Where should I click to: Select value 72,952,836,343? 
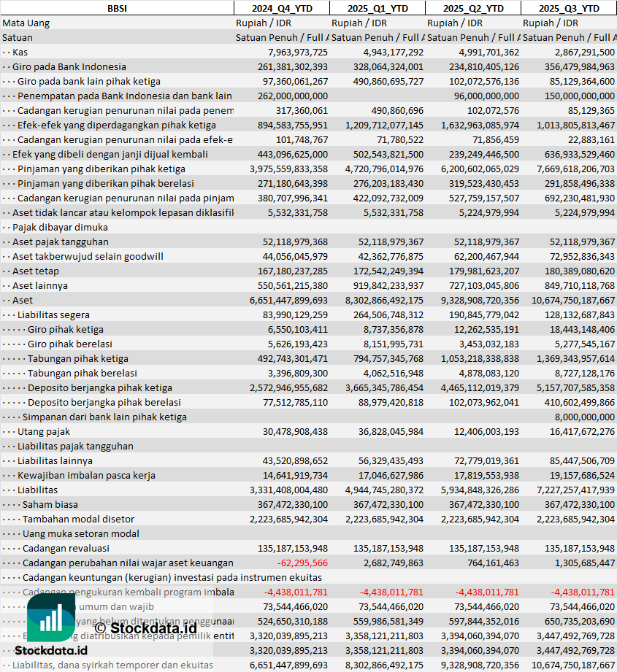pos(582,256)
